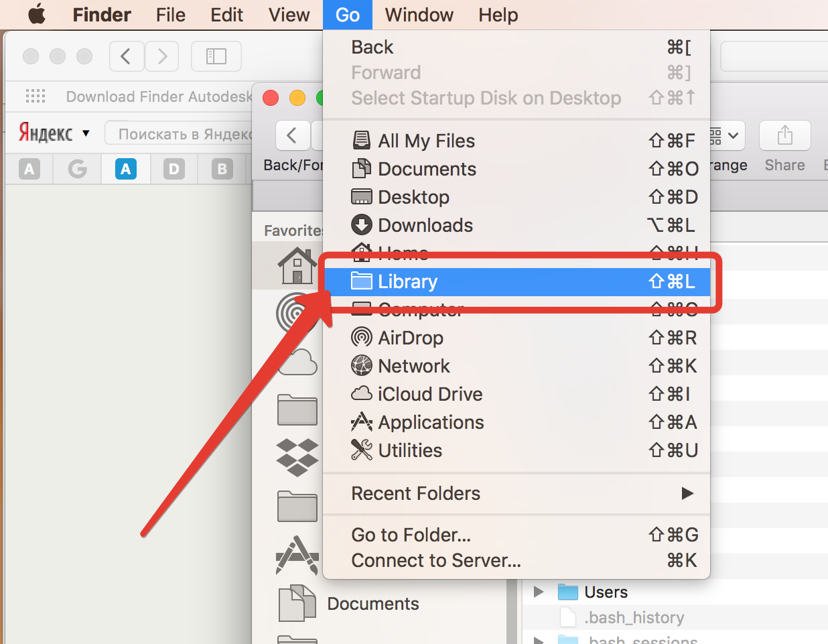Go to Documents from Go menu

coord(516,169)
